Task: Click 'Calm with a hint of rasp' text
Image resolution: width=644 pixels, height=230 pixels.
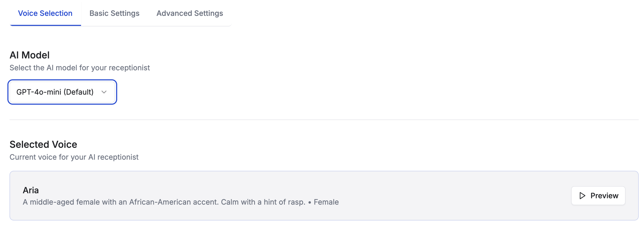Action: tap(262, 202)
